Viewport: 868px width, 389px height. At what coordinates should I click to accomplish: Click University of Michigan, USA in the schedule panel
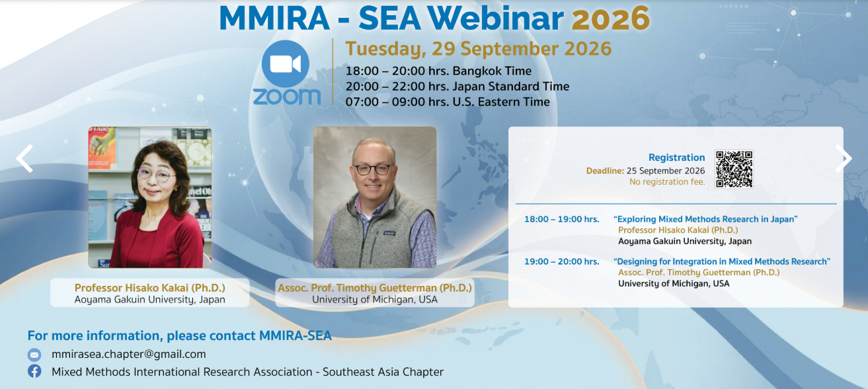pyautogui.click(x=674, y=284)
